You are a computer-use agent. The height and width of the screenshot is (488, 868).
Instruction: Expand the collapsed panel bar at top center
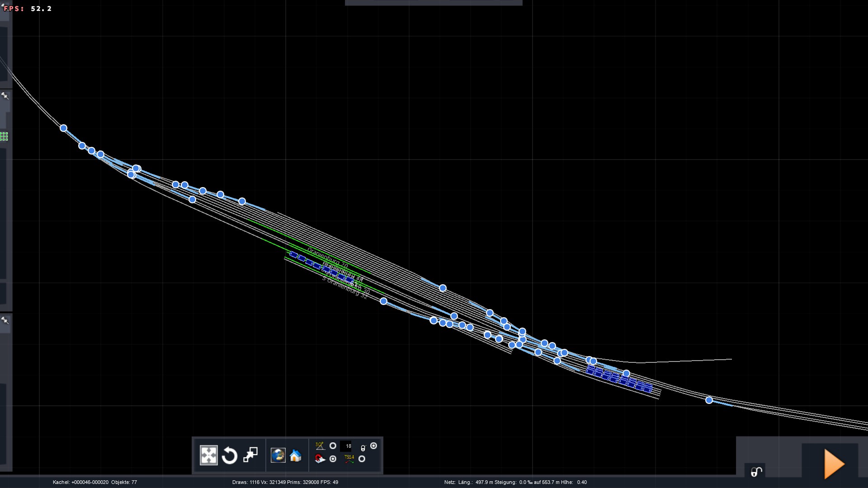click(433, 3)
